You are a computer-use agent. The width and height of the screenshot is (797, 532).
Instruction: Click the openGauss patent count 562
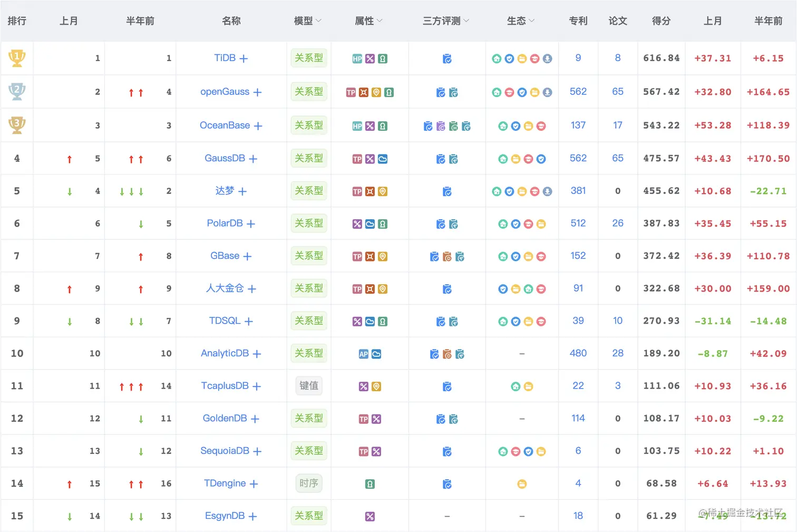pos(578,92)
